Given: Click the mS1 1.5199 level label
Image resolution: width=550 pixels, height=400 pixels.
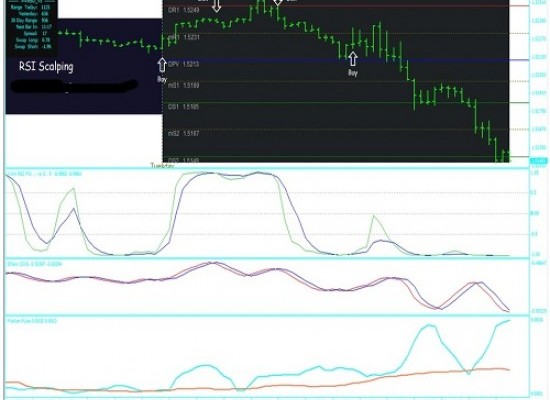Looking at the screenshot, I should point(184,85).
